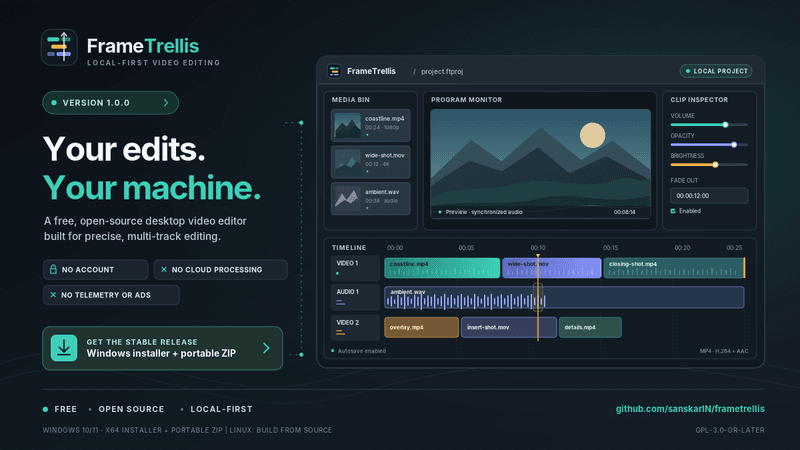Click the 00:05 timeline ruler mark

[466, 248]
